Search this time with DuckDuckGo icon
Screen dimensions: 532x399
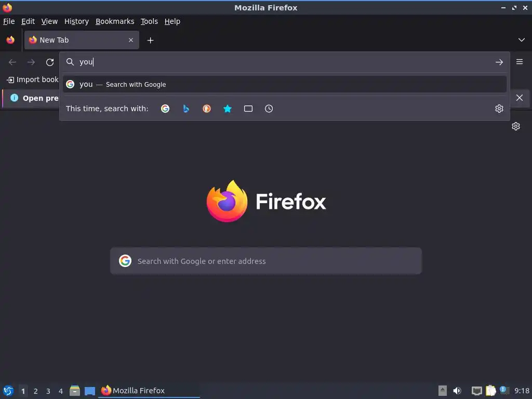[x=207, y=109]
